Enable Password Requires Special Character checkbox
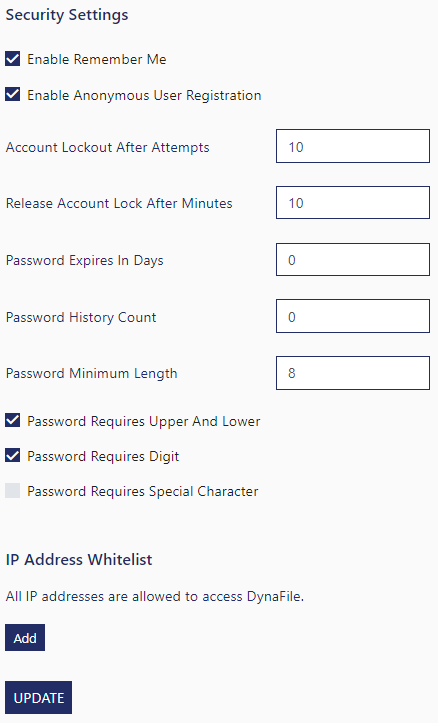Viewport: 438px width, 723px height. pyautogui.click(x=12, y=491)
